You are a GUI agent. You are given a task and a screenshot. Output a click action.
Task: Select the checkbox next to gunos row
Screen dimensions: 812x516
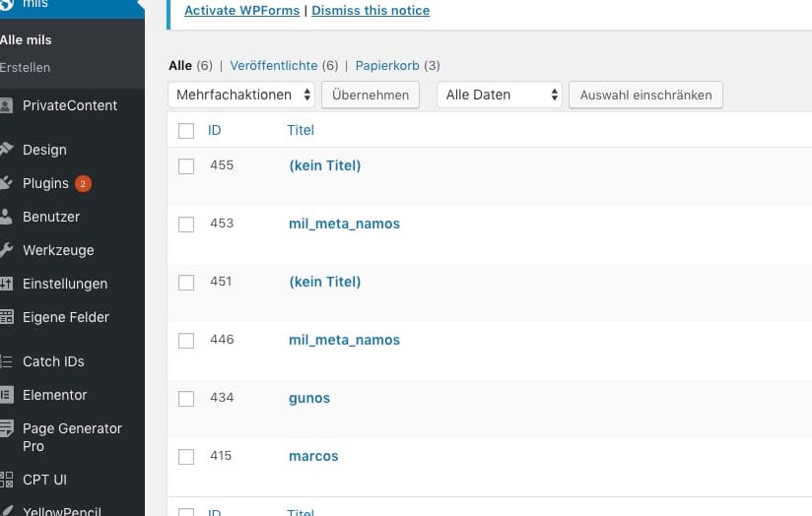[x=186, y=399]
